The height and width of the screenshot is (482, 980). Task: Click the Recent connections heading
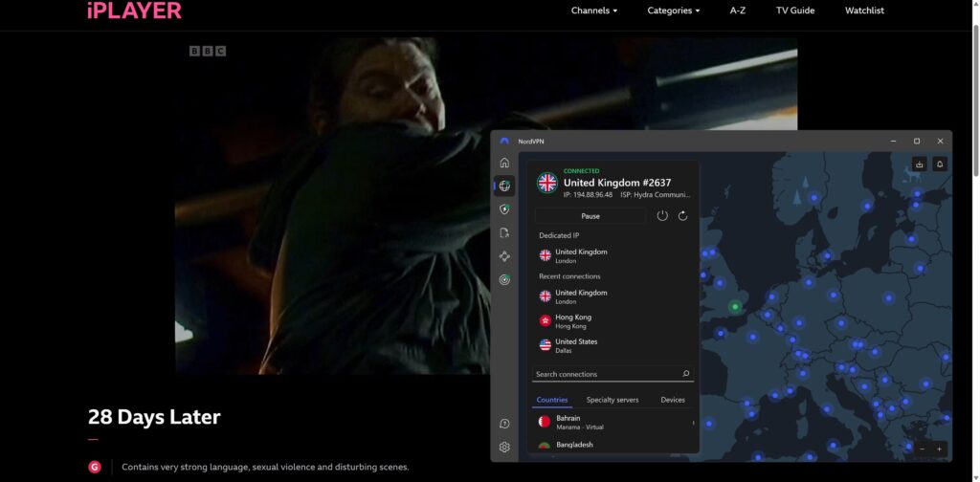tap(569, 276)
